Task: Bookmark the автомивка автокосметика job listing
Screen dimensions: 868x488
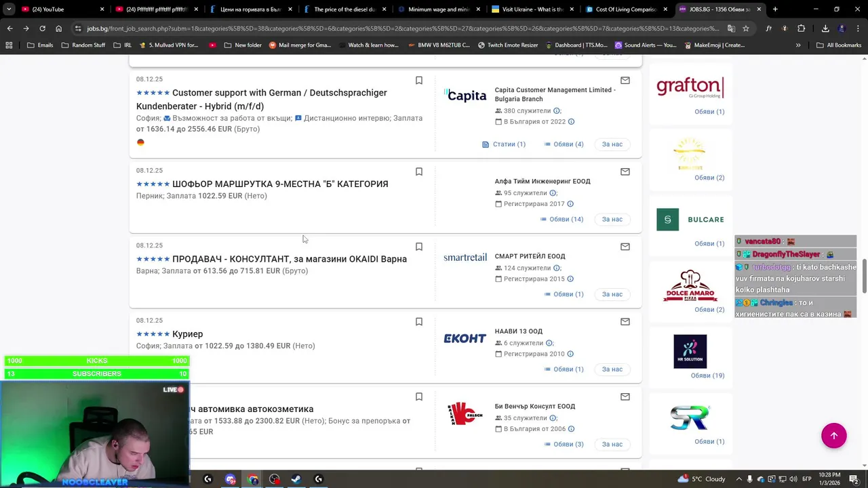Action: 419,396
